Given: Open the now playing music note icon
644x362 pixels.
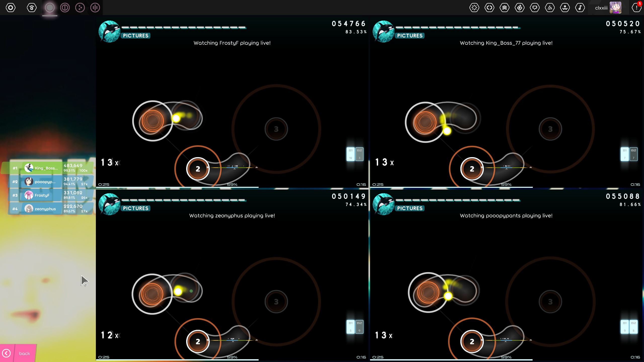Looking at the screenshot, I should coord(580,8).
